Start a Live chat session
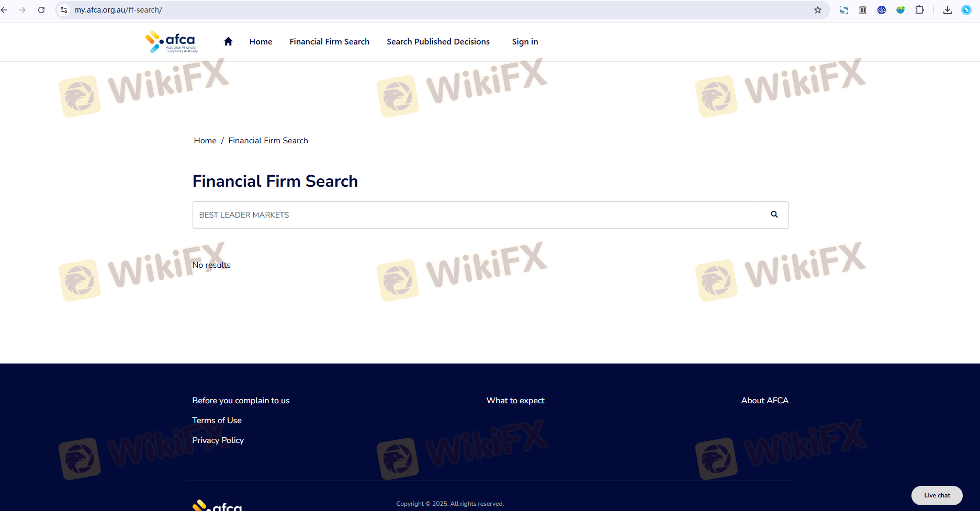The width and height of the screenshot is (980, 511). click(937, 495)
